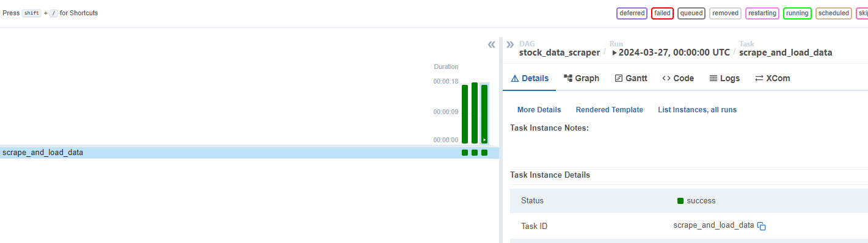Click the Task Instance Notes heading
This screenshot has height=243, width=868.
(x=549, y=128)
